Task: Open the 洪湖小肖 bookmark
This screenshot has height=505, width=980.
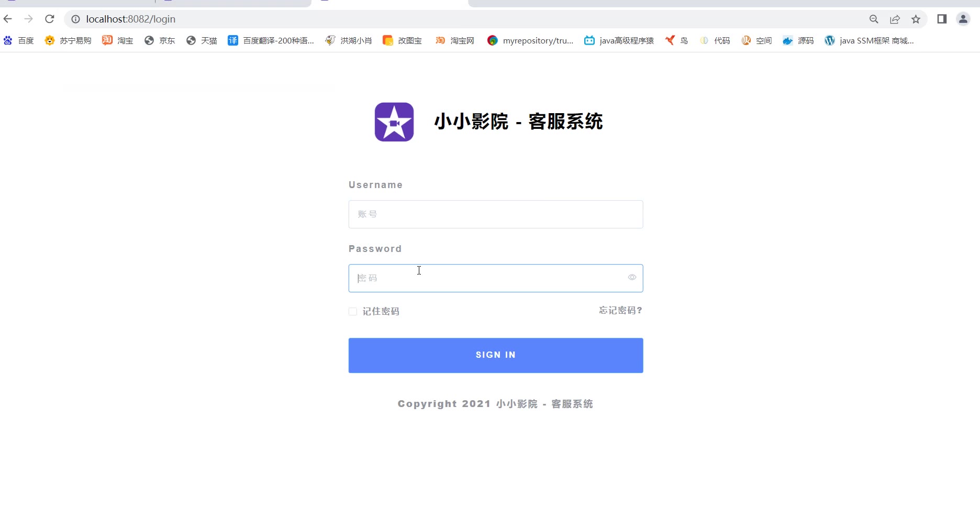Action: click(x=349, y=40)
